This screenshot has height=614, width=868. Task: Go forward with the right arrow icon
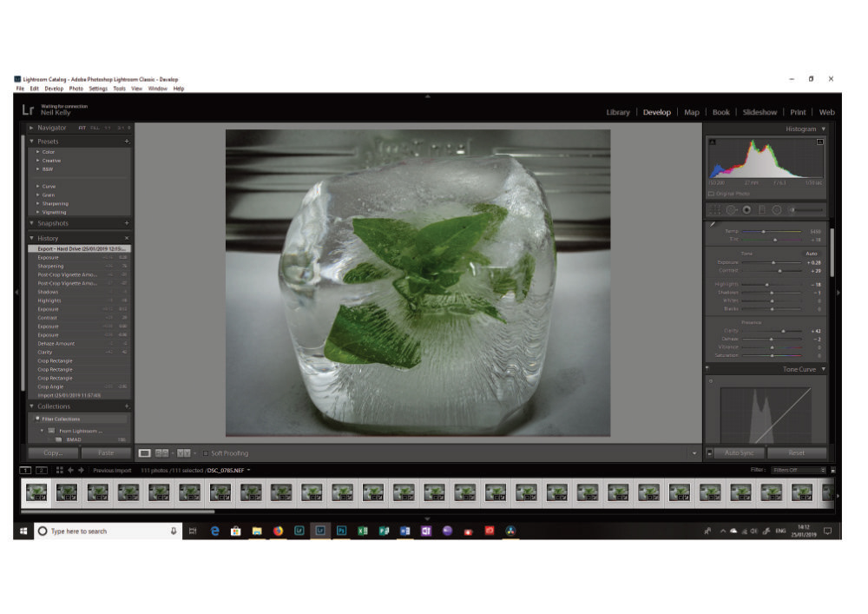[81, 470]
